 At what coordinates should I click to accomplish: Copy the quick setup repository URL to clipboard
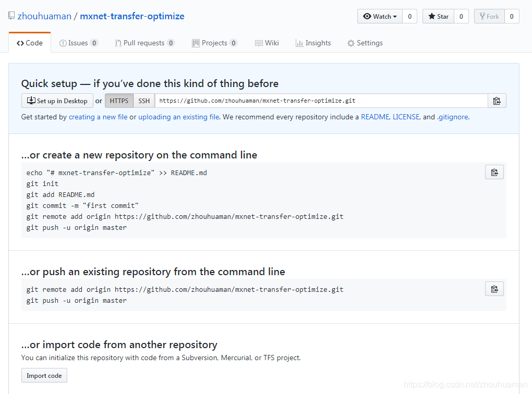(x=497, y=101)
